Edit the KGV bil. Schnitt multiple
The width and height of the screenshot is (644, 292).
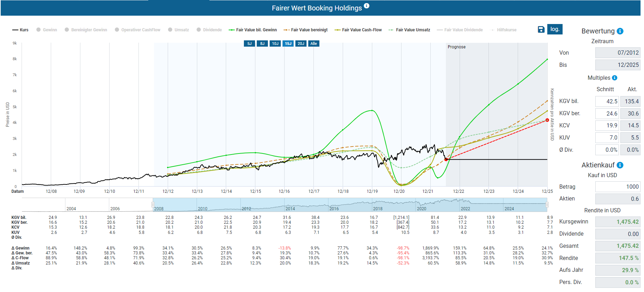607,102
